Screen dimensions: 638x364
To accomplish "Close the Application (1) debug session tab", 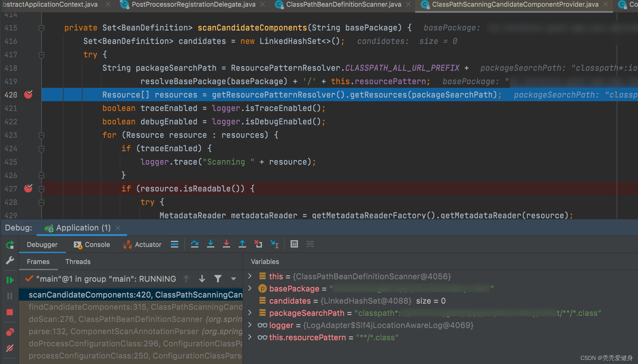I will point(118,228).
